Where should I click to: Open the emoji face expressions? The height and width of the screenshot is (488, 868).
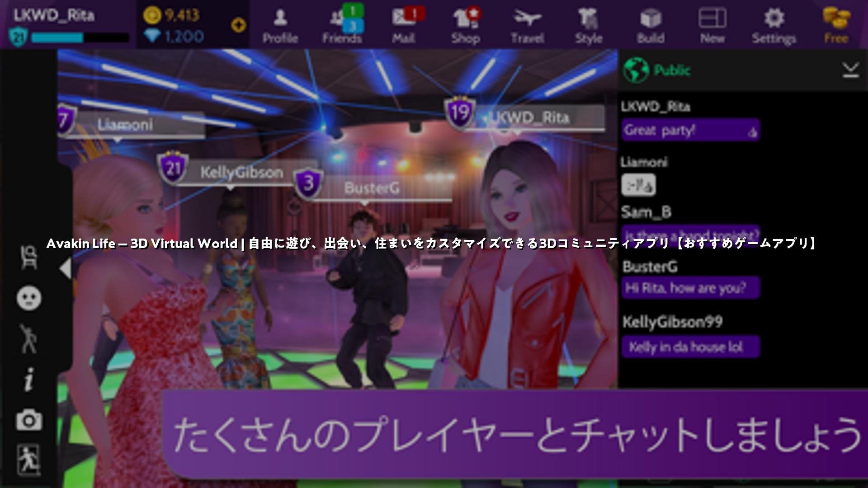[29, 298]
